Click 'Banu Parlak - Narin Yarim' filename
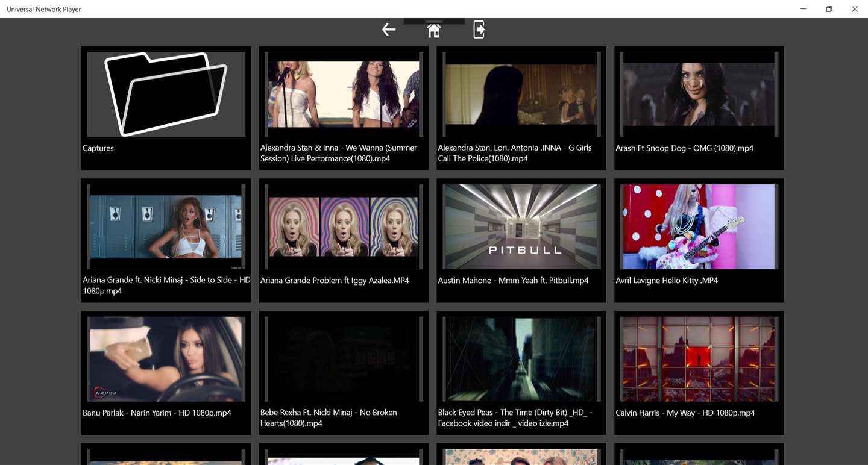The image size is (868, 465). coord(157,413)
